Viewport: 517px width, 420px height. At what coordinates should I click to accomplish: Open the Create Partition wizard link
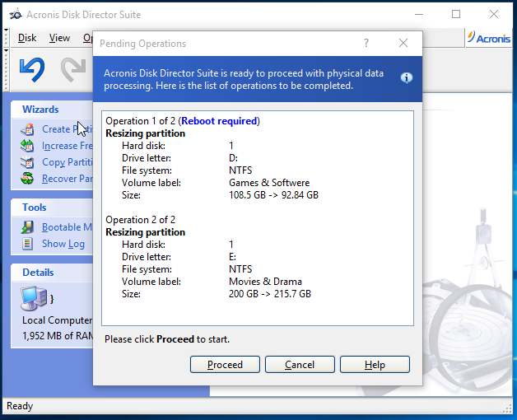(68, 129)
